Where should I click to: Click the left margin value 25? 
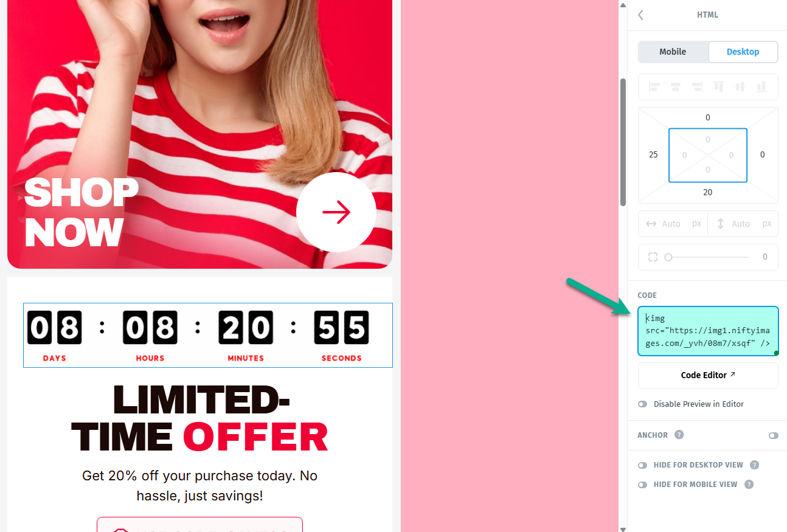[653, 154]
